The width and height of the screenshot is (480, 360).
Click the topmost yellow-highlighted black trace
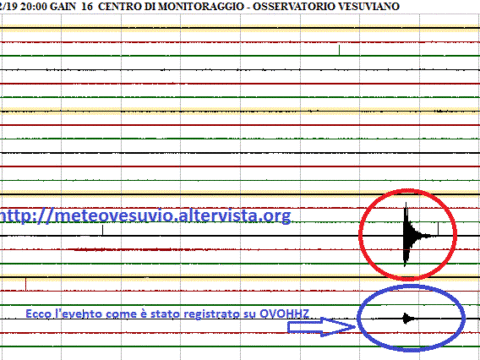[240, 28]
